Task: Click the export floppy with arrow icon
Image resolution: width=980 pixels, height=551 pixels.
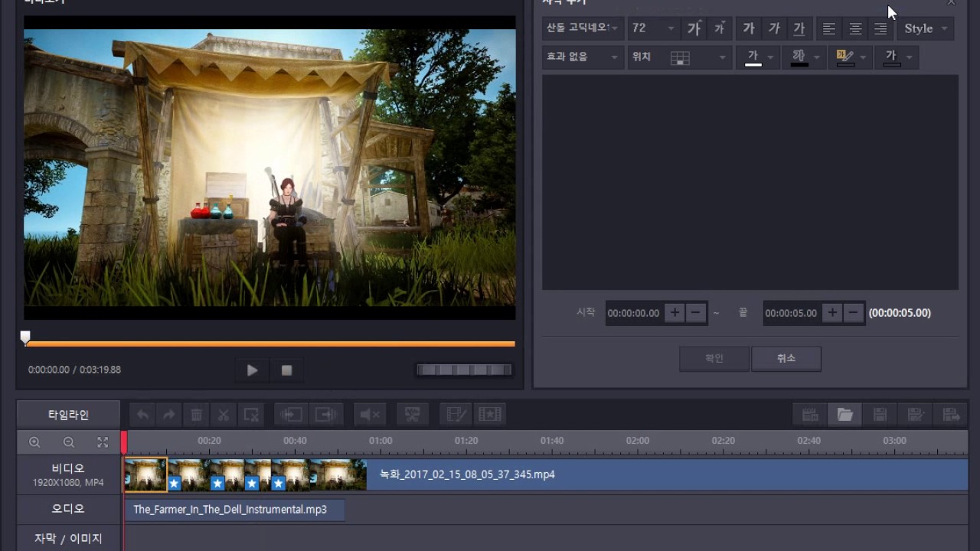Action: (951, 415)
